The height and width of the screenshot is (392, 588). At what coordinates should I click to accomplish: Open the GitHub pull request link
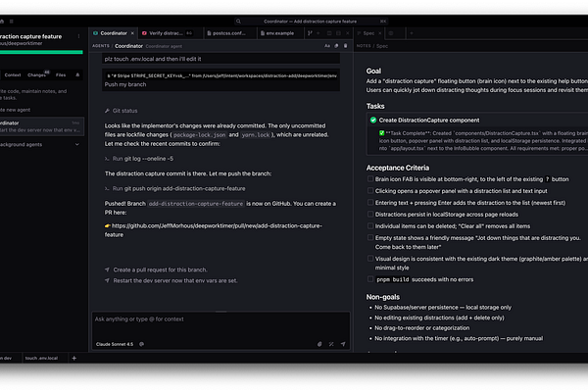pos(214,230)
